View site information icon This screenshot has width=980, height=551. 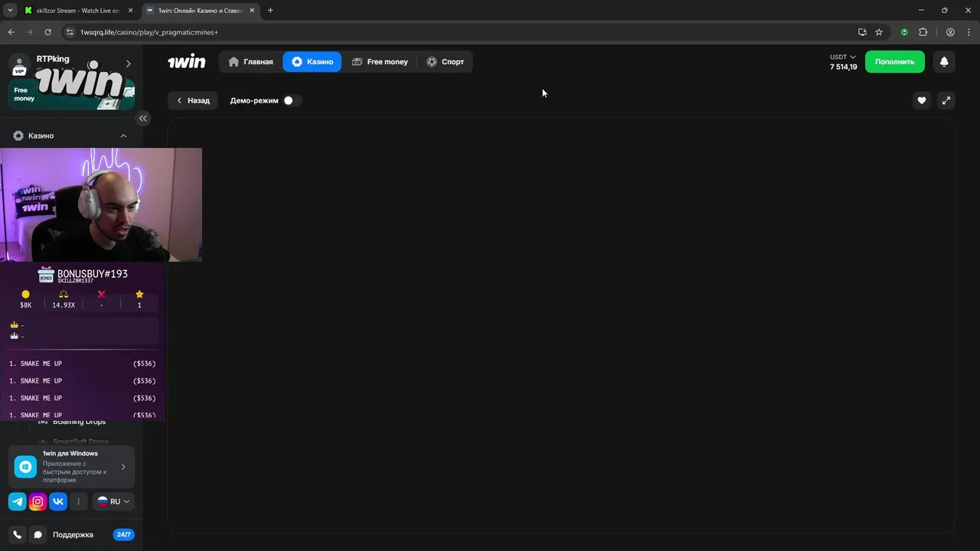pyautogui.click(x=70, y=32)
